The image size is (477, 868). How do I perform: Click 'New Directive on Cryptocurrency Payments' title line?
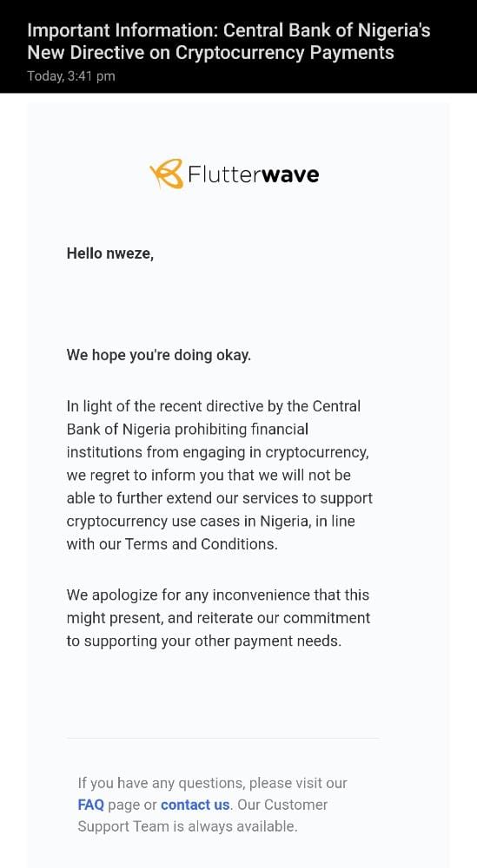click(210, 53)
